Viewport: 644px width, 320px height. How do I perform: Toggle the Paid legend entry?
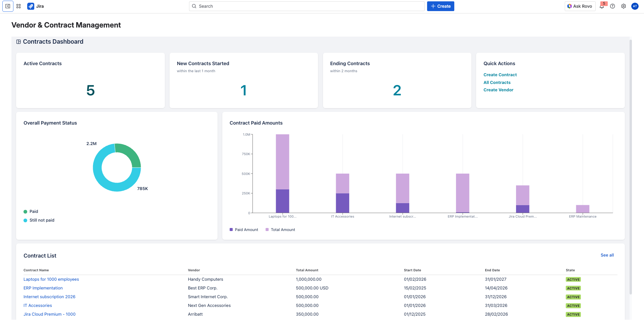[x=31, y=212]
